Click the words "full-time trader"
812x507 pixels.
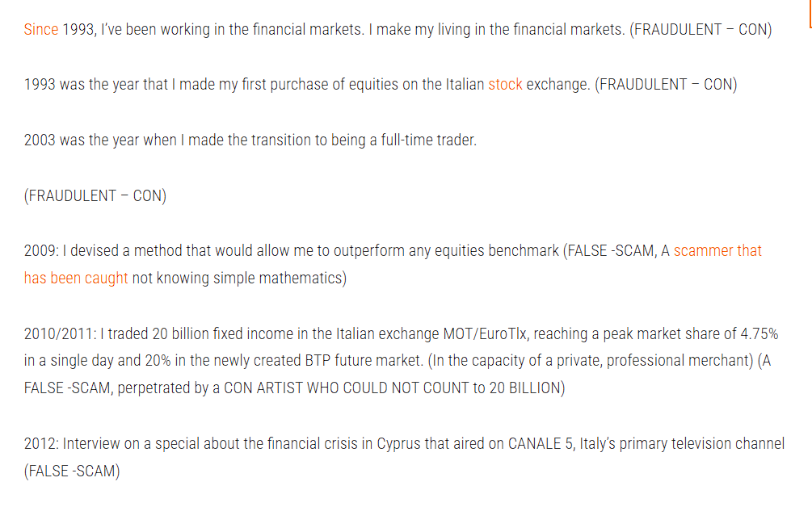click(429, 140)
